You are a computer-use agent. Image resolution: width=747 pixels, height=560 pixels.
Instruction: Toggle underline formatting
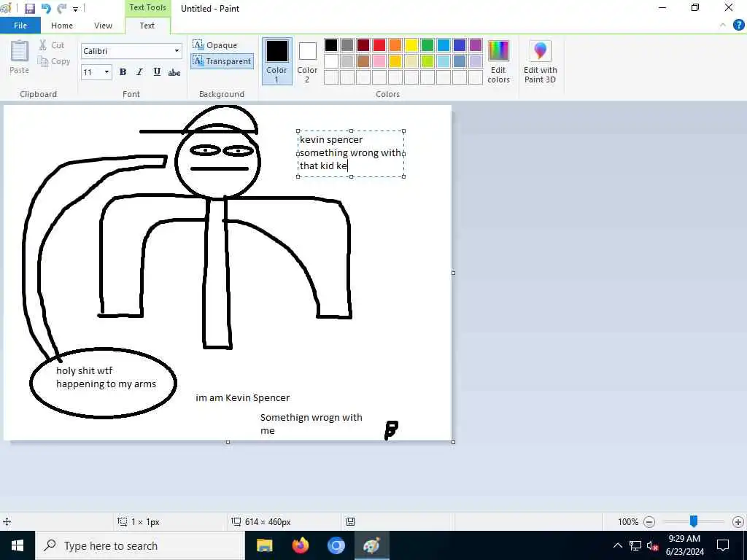coord(157,72)
